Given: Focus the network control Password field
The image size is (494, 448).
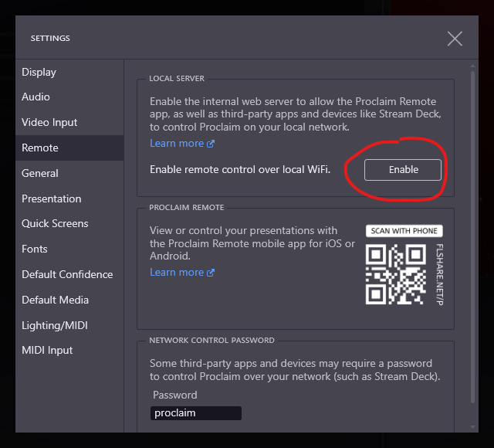Looking at the screenshot, I should click(195, 413).
